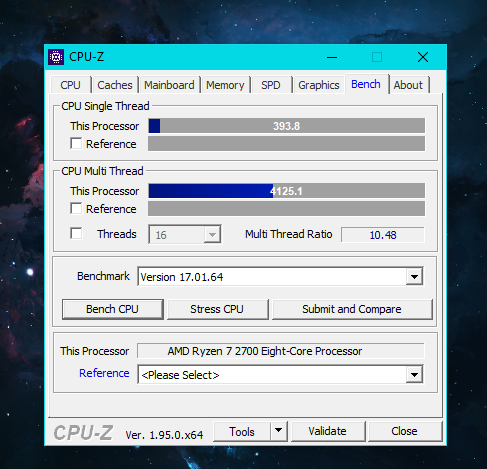Switch to the Graphics tab
This screenshot has height=469, width=487.
pos(319,85)
